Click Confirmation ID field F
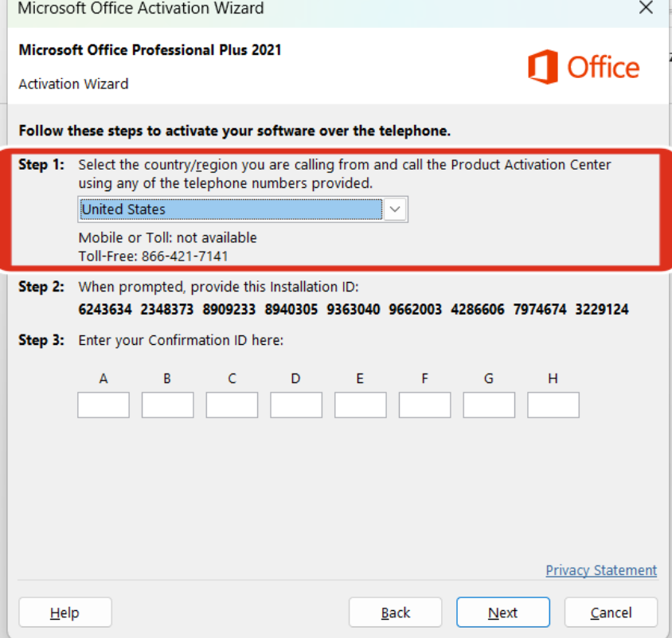The image size is (672, 638). coord(424,405)
